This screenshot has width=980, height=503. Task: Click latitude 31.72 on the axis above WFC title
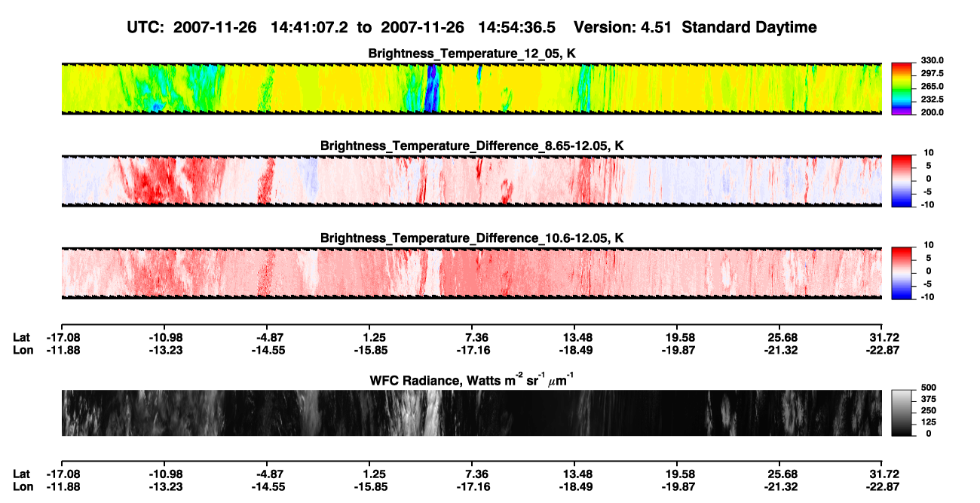[x=884, y=337]
